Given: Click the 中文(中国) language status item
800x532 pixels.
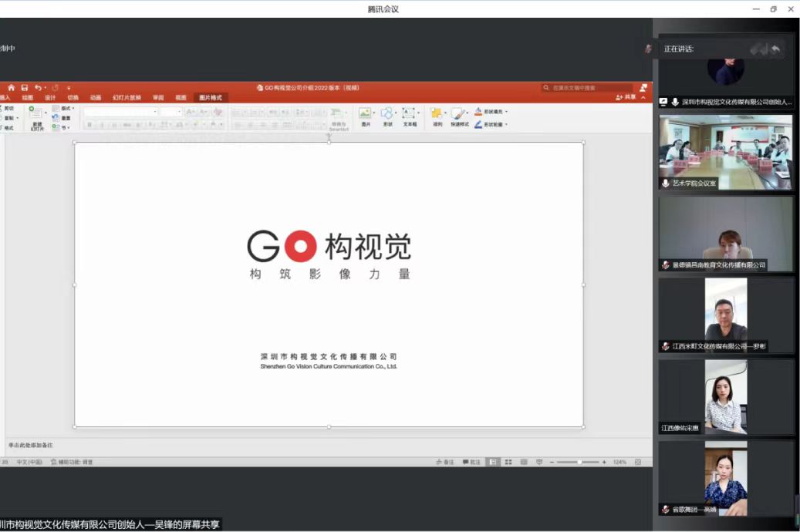Looking at the screenshot, I should tap(29, 462).
